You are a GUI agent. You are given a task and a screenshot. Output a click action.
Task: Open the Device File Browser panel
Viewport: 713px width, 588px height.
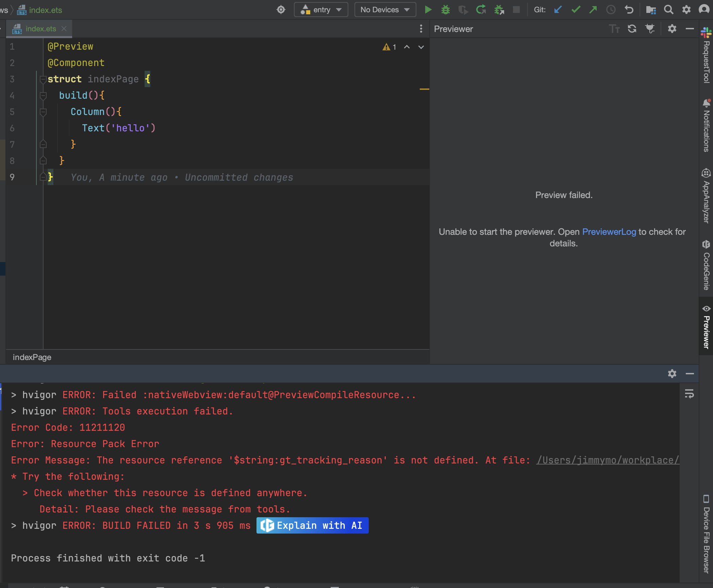click(x=706, y=534)
